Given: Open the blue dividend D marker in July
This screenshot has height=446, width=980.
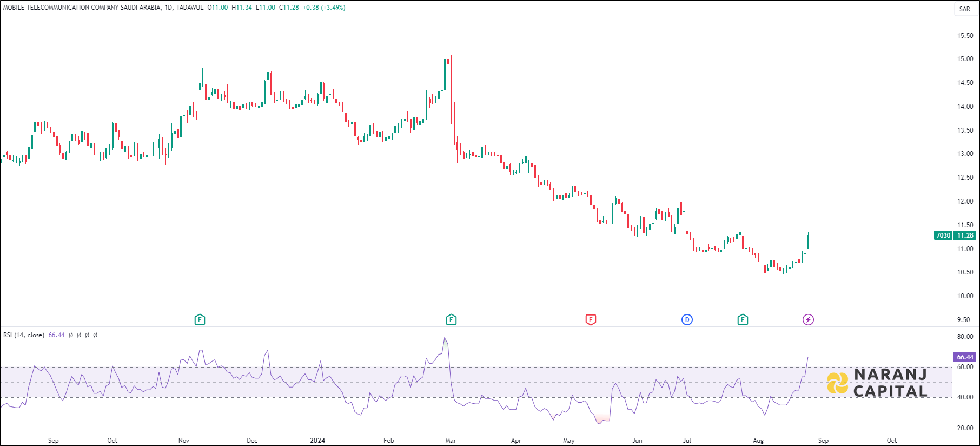Looking at the screenshot, I should (x=687, y=320).
